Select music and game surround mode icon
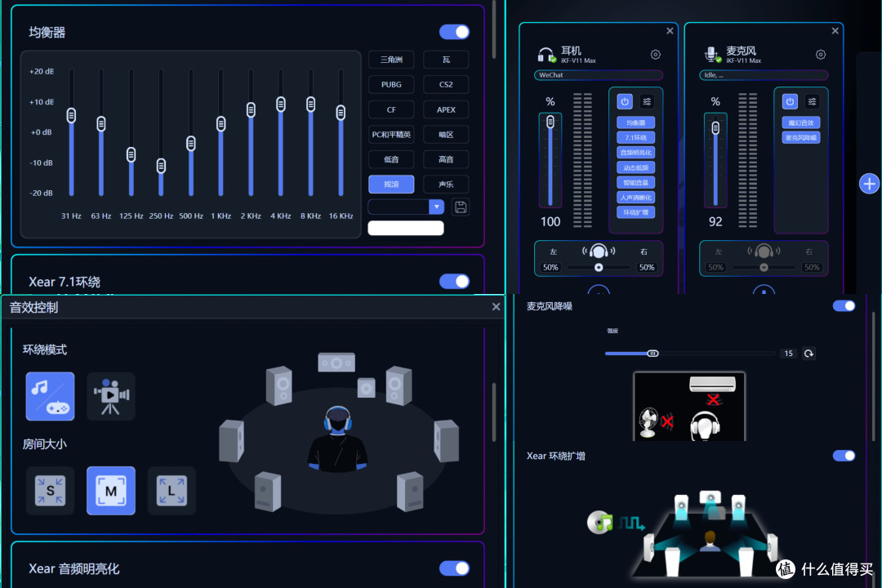The height and width of the screenshot is (588, 882). click(x=50, y=396)
